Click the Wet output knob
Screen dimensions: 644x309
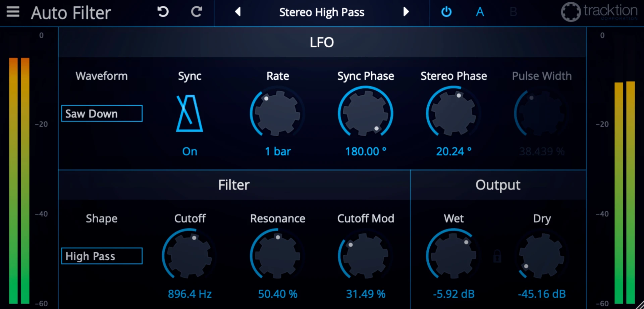453,256
